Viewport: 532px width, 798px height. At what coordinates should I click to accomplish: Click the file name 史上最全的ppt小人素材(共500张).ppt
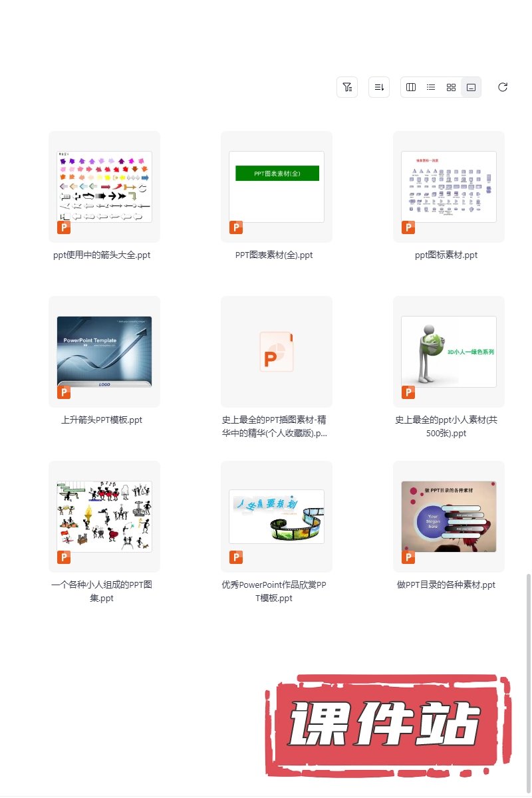(x=449, y=426)
